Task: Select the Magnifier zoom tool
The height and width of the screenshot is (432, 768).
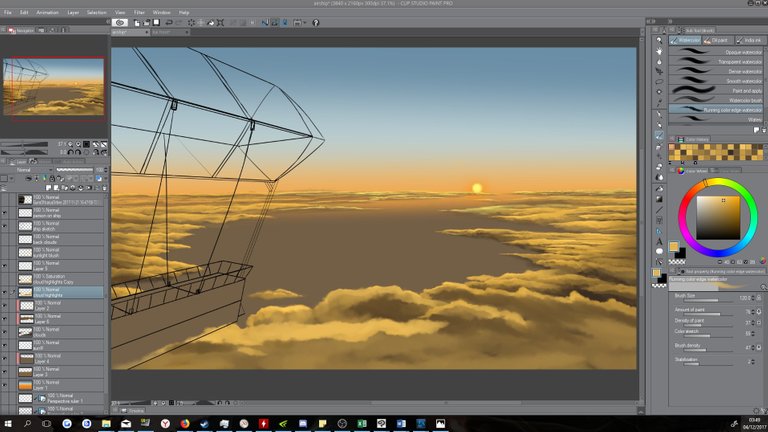Action: [659, 40]
